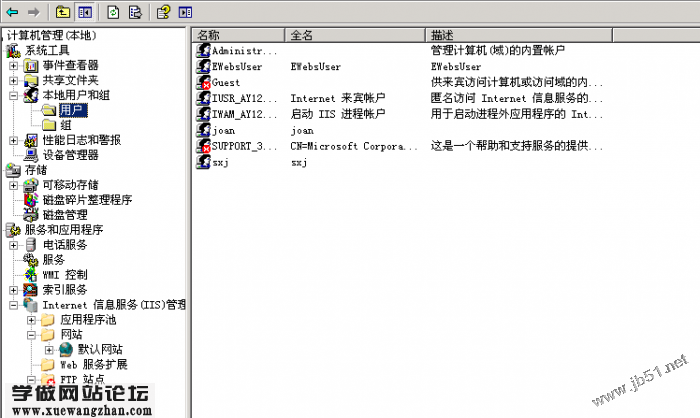Collapse the 本地用户和组 tree node
700x418 pixels.
14,95
